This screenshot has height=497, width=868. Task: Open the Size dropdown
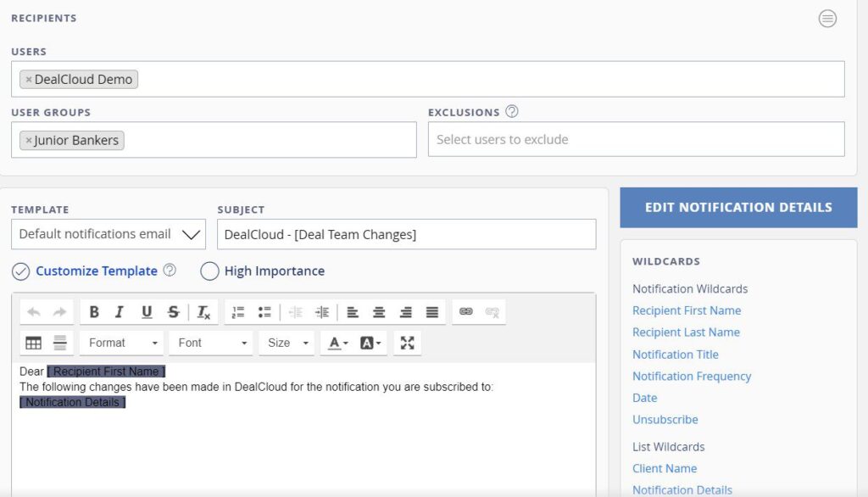click(287, 343)
